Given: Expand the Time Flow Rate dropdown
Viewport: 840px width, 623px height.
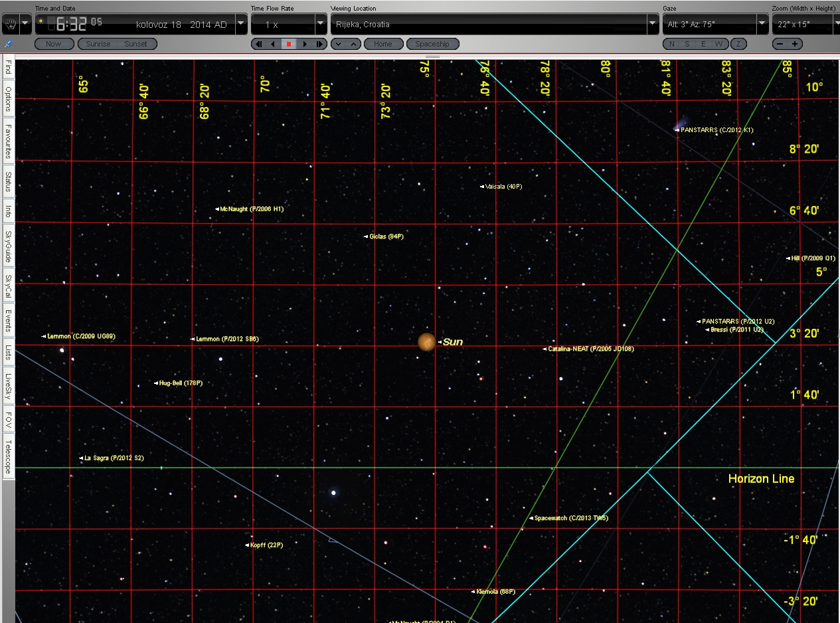Looking at the screenshot, I should [321, 25].
